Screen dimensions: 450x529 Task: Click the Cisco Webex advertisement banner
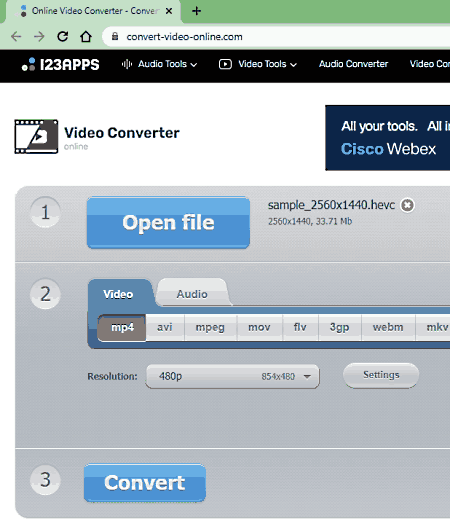388,138
